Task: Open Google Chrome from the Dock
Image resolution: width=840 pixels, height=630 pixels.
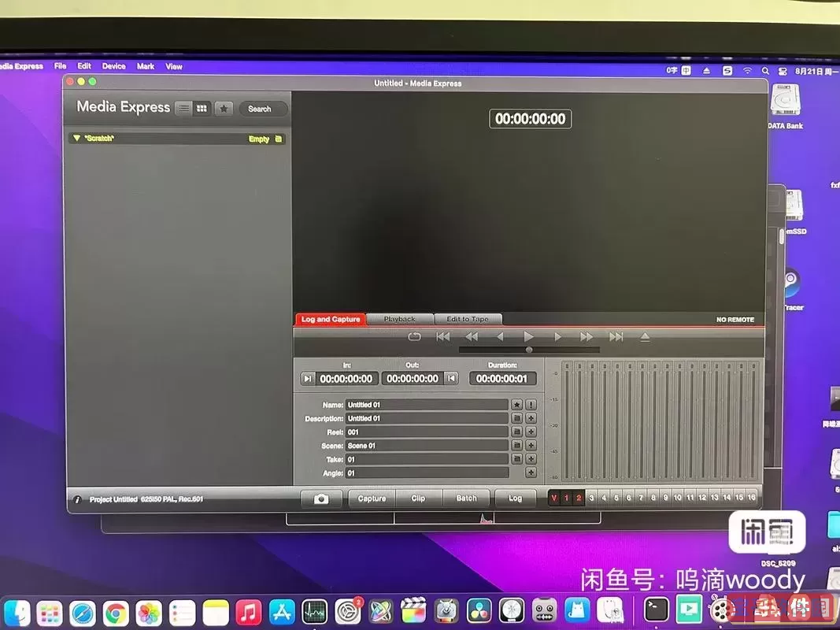Action: (x=116, y=613)
